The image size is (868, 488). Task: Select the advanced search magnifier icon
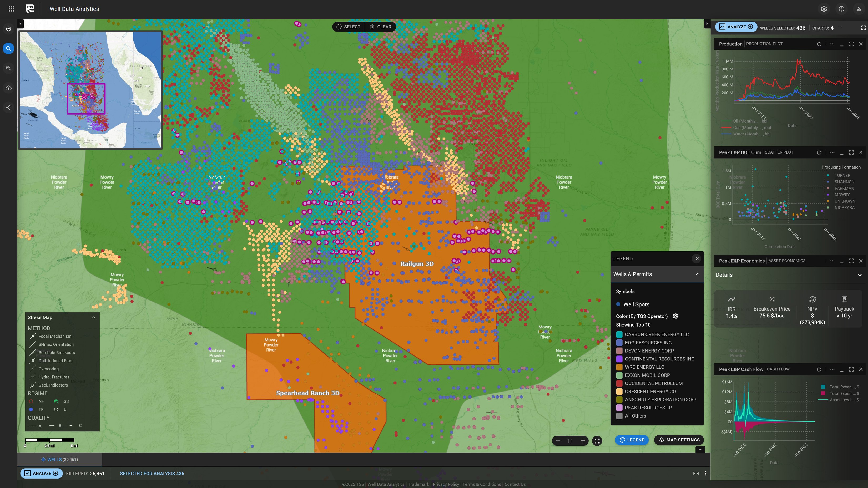pos(8,68)
